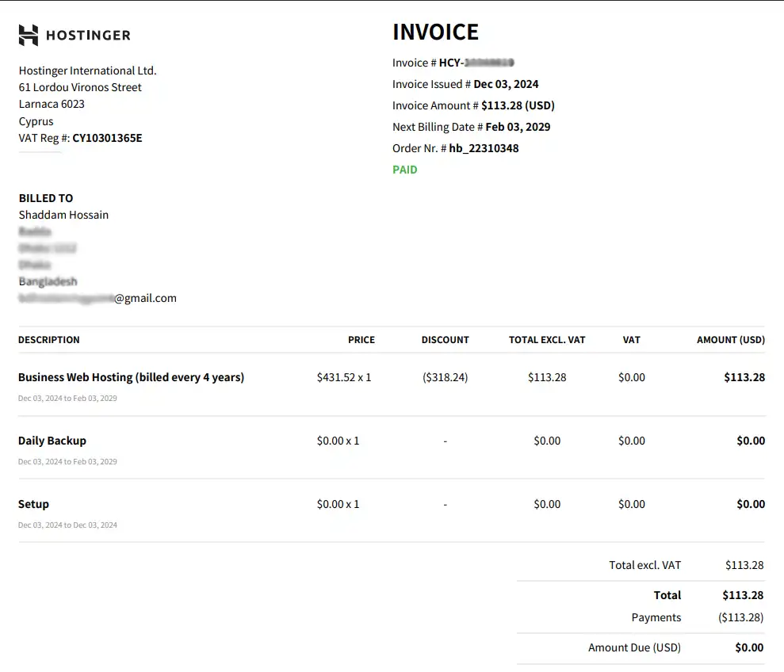Click the 'Larnaca 6023' address line
Screen dimensions: 784x672
pos(52,104)
